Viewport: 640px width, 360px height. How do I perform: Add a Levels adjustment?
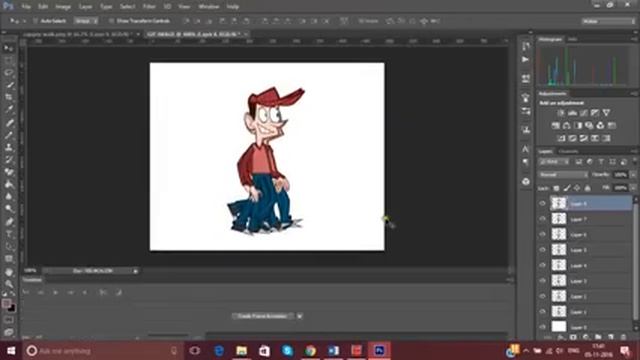pos(573,113)
